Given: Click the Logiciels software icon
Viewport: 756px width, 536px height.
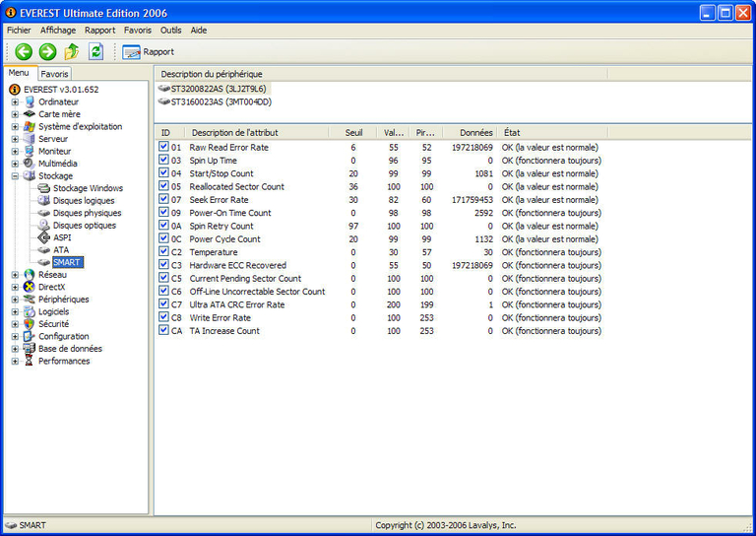Looking at the screenshot, I should (x=30, y=311).
